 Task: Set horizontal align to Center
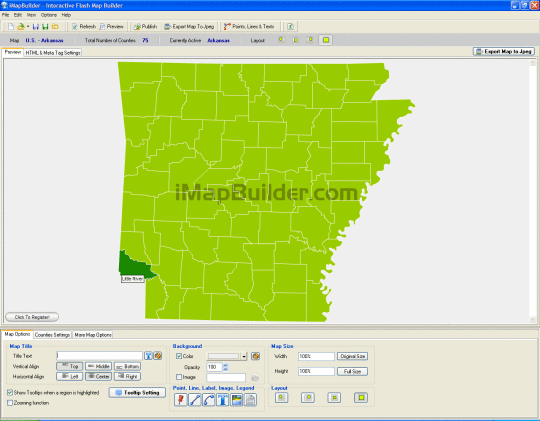(x=98, y=377)
